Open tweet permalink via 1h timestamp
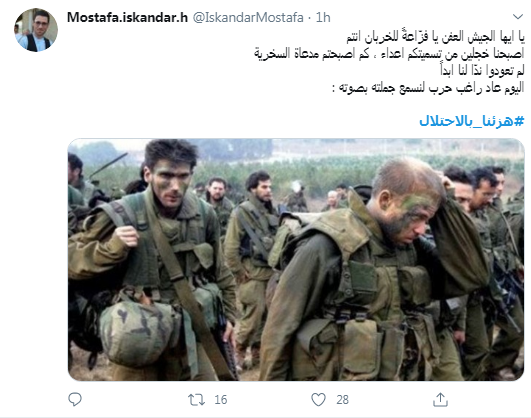 point(323,17)
